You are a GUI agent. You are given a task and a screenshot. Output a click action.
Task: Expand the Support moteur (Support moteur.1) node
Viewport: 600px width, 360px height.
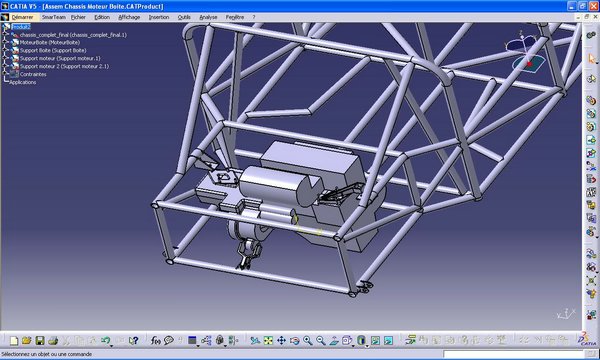5,58
